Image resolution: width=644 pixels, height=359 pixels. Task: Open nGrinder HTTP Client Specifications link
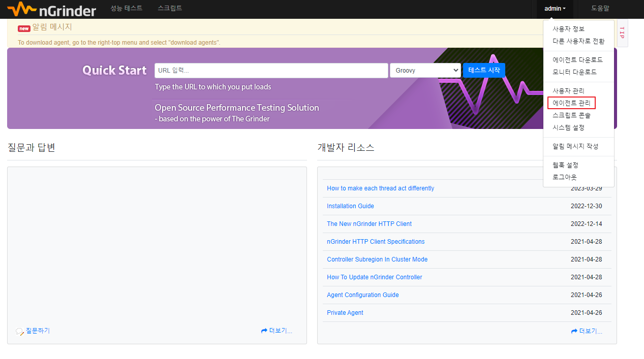coord(376,242)
